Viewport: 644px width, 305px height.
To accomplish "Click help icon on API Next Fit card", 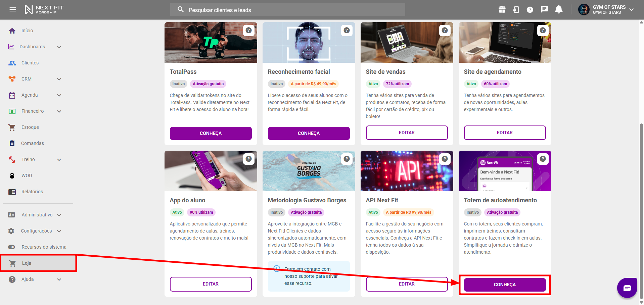I will [x=445, y=159].
